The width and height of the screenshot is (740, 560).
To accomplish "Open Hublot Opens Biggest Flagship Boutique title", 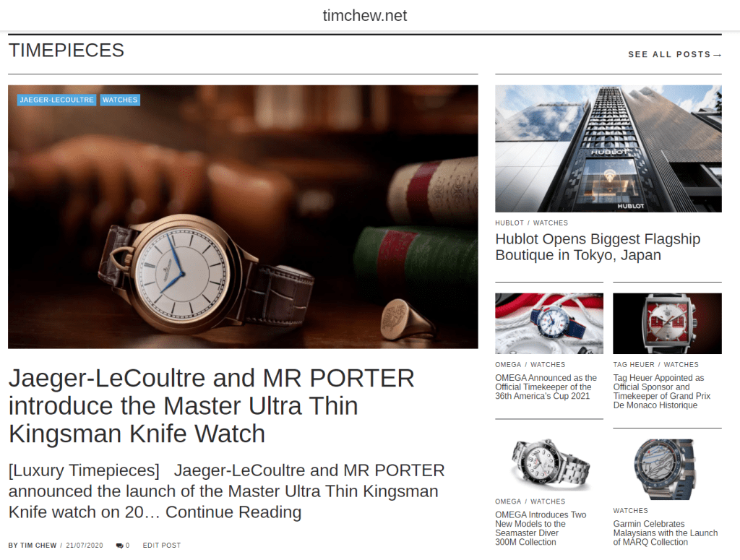I will point(598,246).
